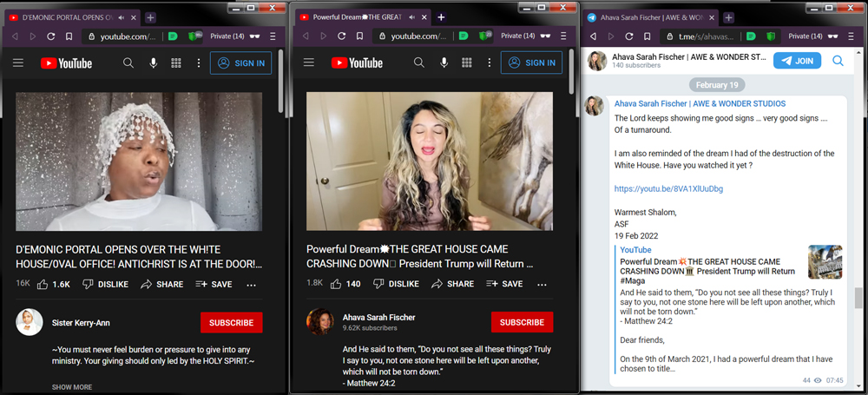Open the browser main menu in the Telegram window
Screen dimensions: 868x395
click(855, 36)
